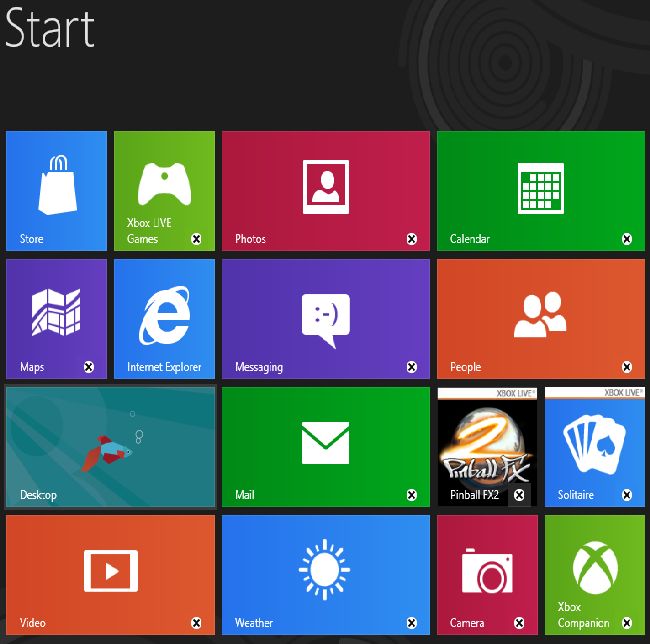The image size is (650, 644).
Task: Click the Internet Explorer label text
Action: pyautogui.click(x=164, y=367)
